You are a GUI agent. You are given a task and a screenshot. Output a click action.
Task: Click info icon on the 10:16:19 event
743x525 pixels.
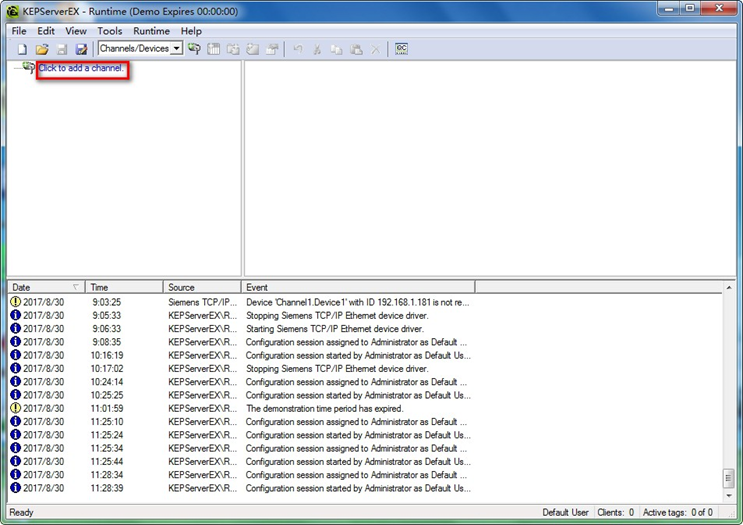pyautogui.click(x=16, y=354)
